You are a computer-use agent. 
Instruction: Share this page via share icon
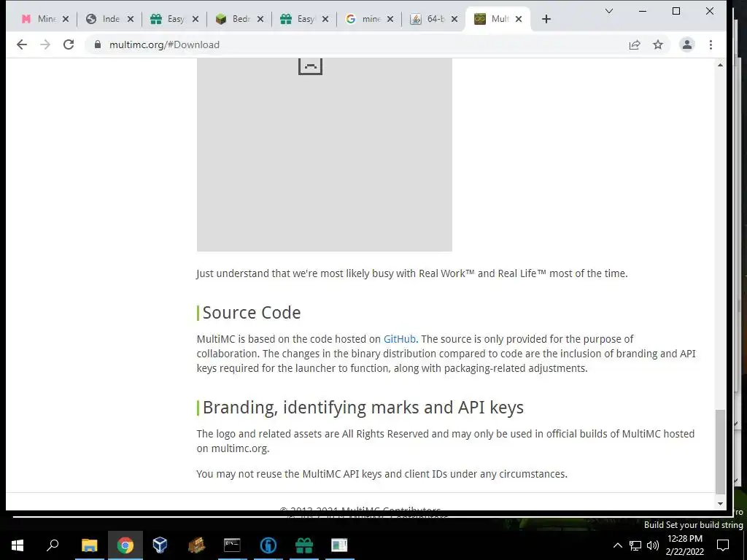635,44
